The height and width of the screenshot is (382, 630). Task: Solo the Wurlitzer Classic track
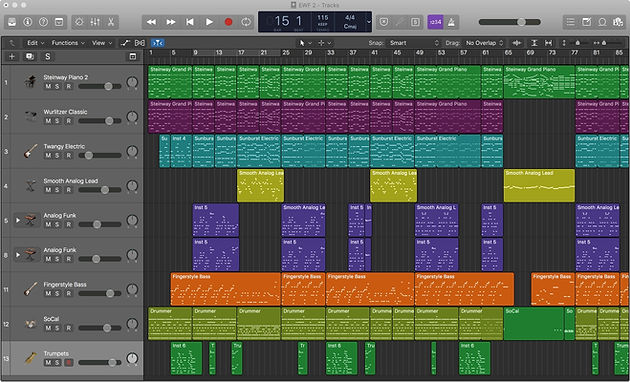(x=57, y=121)
